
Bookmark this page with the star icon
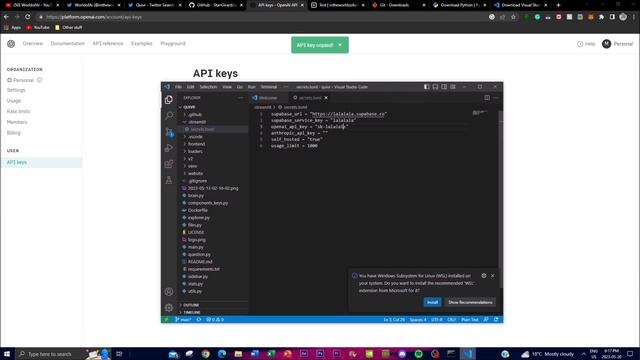(513, 17)
